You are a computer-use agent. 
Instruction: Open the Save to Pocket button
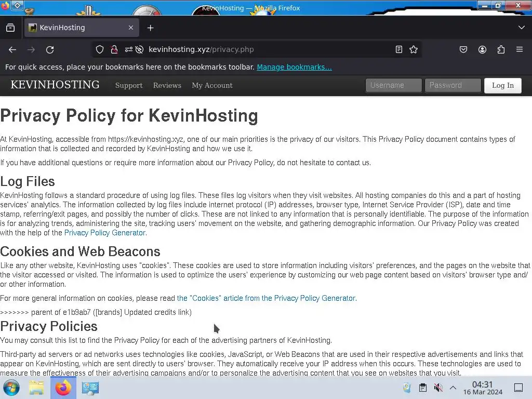point(463,49)
